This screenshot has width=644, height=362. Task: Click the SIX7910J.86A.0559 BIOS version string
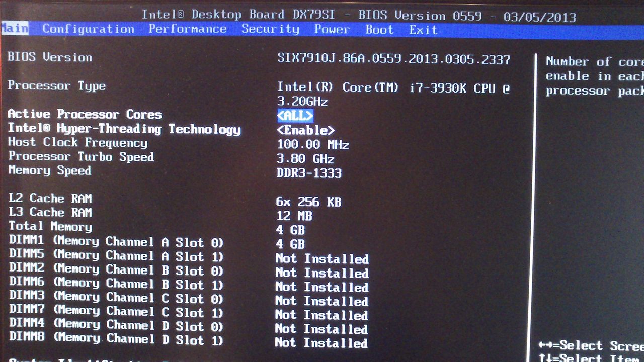coord(394,59)
